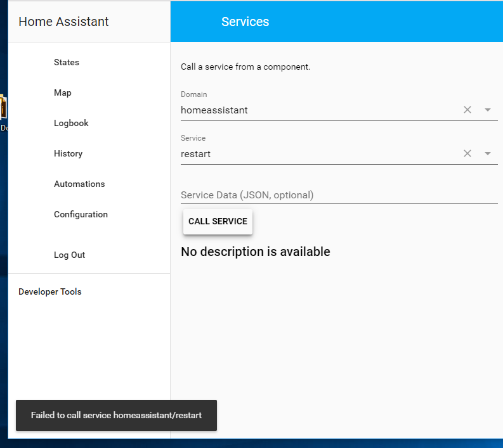Click the Services page header title
The image size is (503, 448).
pos(245,22)
